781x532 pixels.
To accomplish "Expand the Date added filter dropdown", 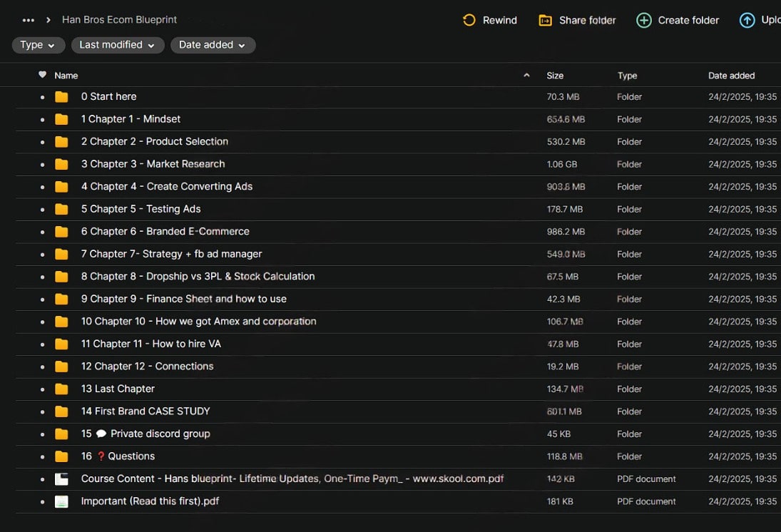I will click(x=213, y=45).
